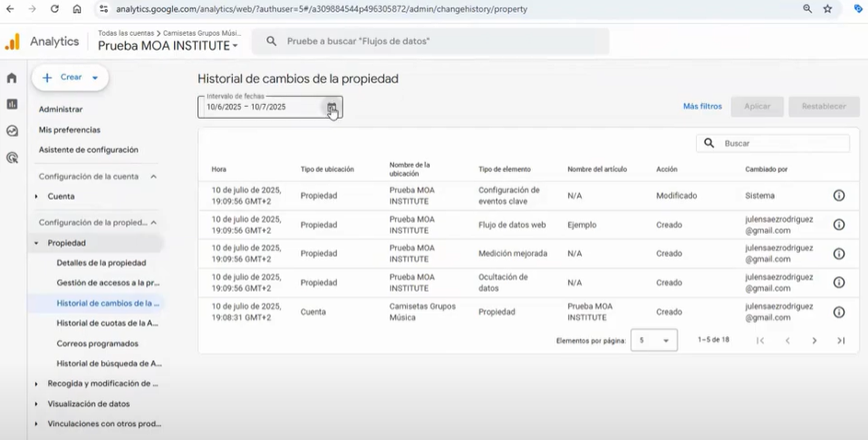Click the Aplicar button
The image size is (868, 440).
[x=757, y=106]
